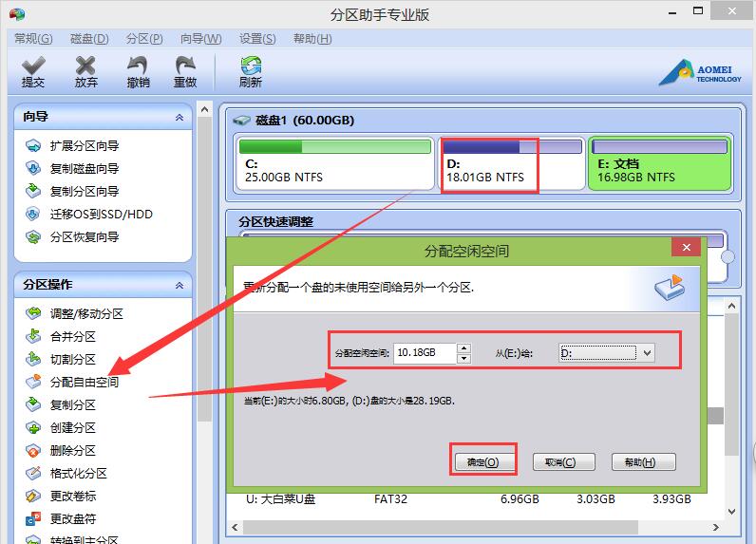Click the FAT32 file system cell

point(390,499)
